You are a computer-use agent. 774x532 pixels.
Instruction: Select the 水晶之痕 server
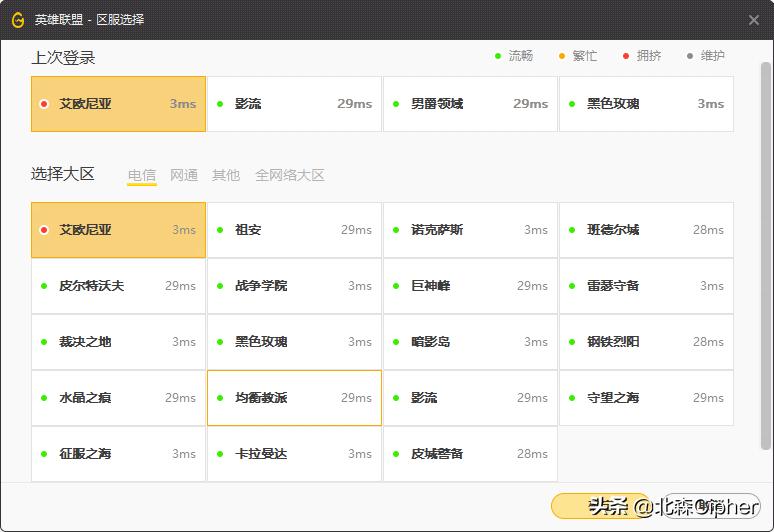point(118,398)
